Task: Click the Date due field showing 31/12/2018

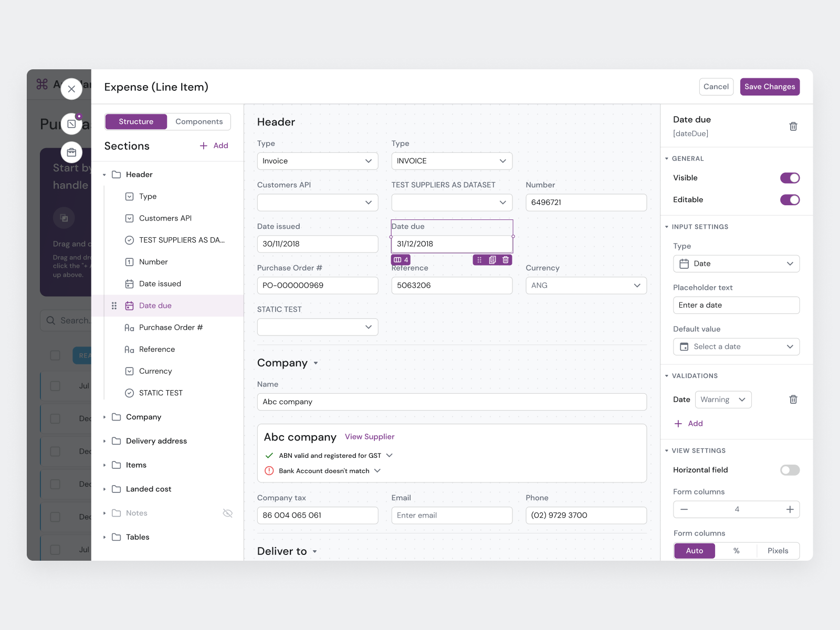Action: click(x=452, y=244)
